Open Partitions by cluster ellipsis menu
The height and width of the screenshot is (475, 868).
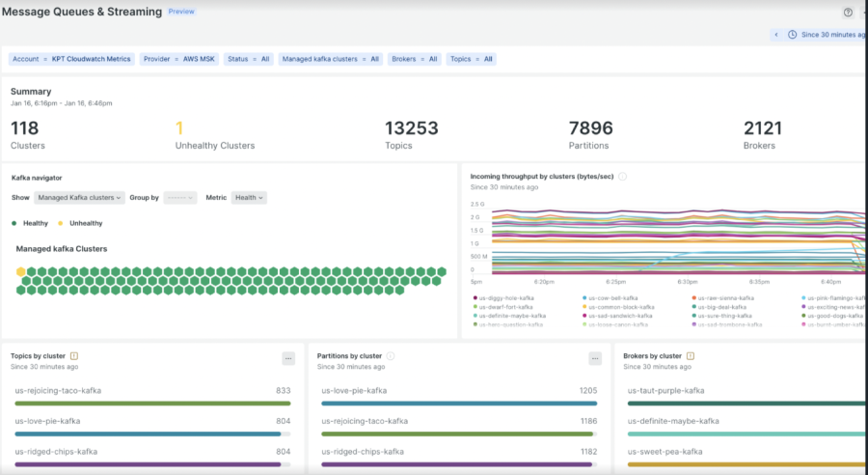594,358
